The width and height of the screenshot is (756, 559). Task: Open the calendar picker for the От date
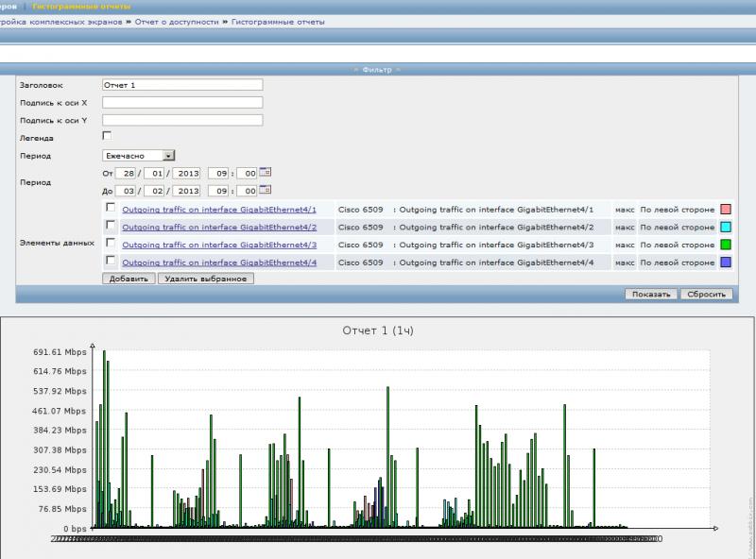(265, 173)
